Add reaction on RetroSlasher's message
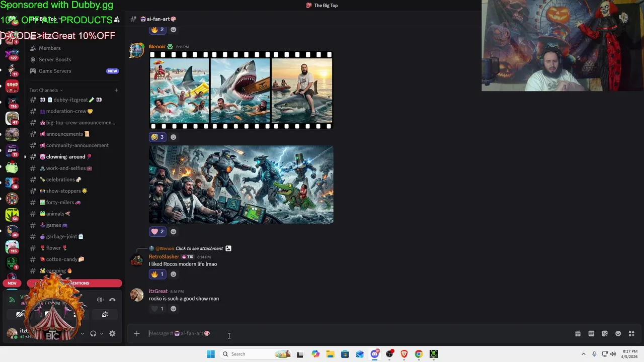Image resolution: width=644 pixels, height=362 pixels. (x=174, y=274)
